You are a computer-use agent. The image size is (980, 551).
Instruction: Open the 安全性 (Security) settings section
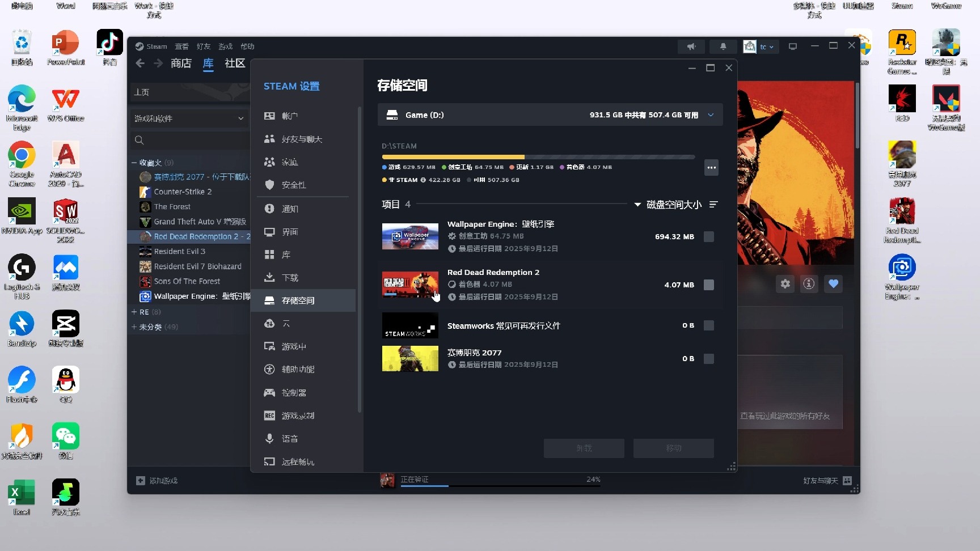click(x=293, y=185)
